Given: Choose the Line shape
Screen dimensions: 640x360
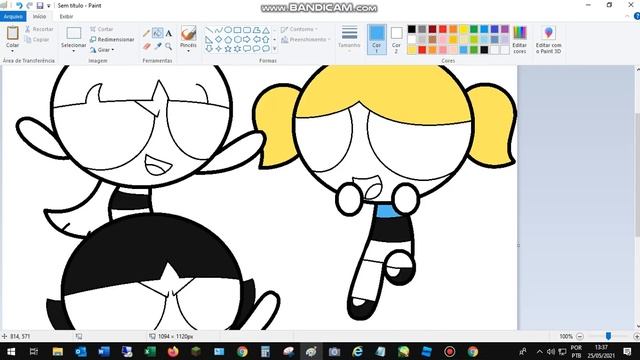Looking at the screenshot, I should (x=209, y=30).
